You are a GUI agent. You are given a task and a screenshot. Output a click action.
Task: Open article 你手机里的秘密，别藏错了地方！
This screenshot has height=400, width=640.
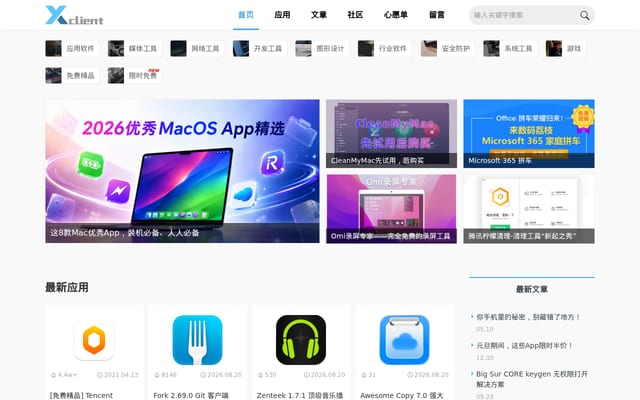coord(529,317)
